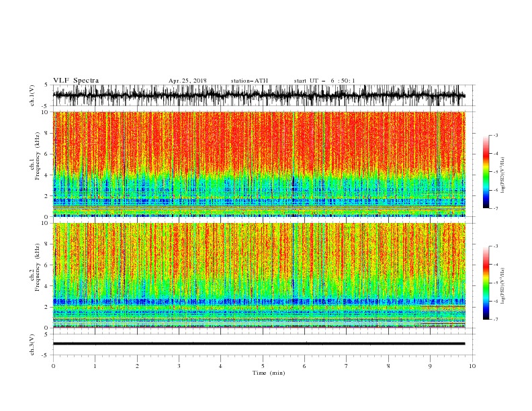532x411 pixels.
Task: Click the "station=ATH" header label
Action: (249, 81)
